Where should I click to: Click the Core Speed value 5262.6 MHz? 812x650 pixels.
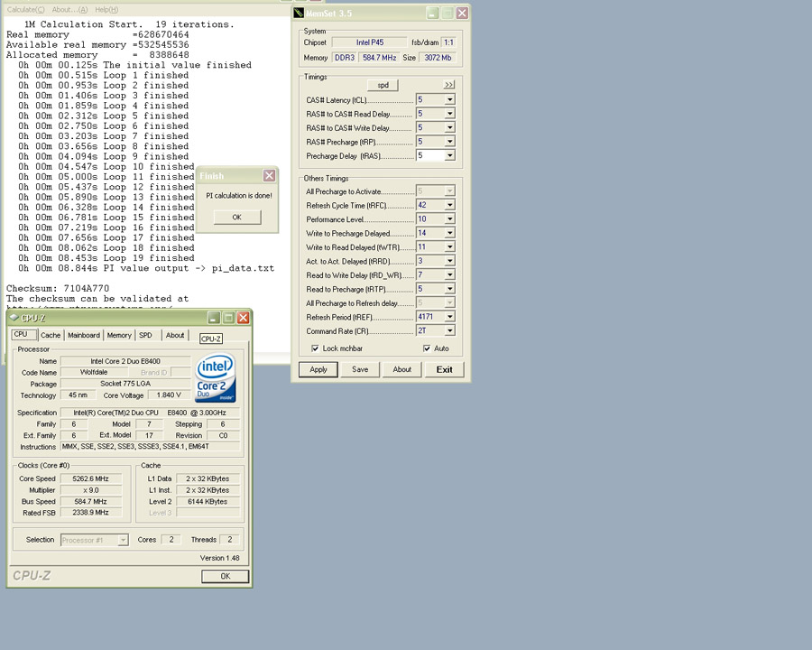(x=91, y=479)
